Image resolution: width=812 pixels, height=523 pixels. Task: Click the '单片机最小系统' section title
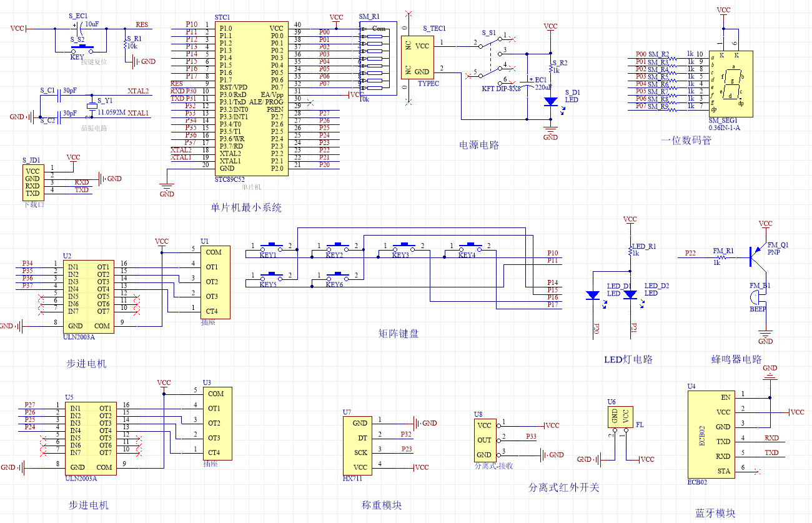pos(246,207)
